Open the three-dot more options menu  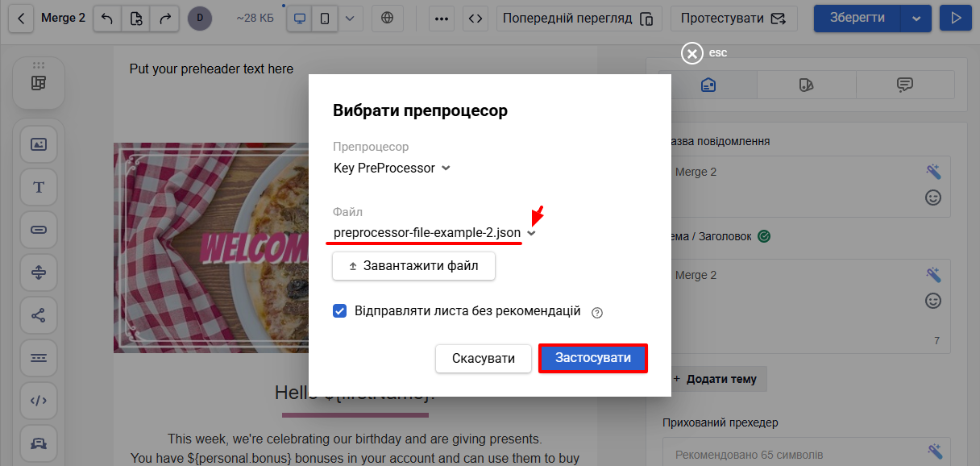tap(442, 18)
